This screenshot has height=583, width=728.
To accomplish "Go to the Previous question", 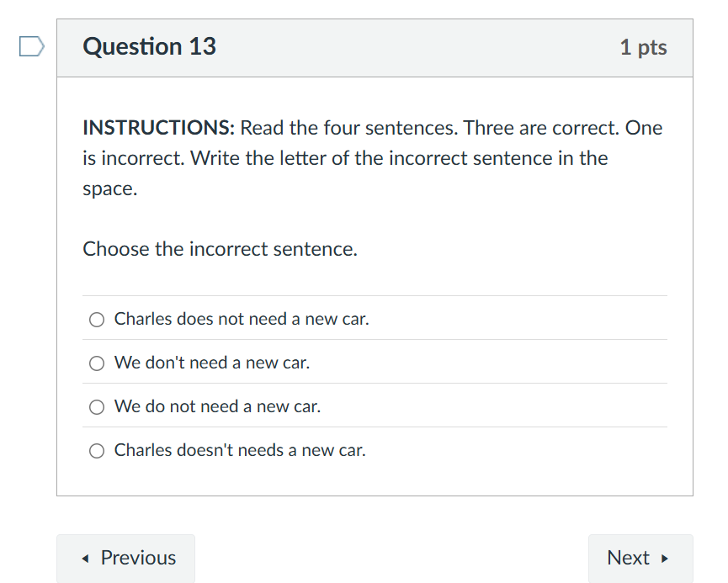I will coord(125,558).
